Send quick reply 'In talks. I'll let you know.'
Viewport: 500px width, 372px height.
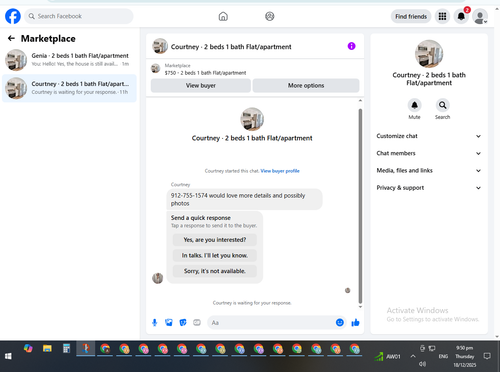point(215,255)
